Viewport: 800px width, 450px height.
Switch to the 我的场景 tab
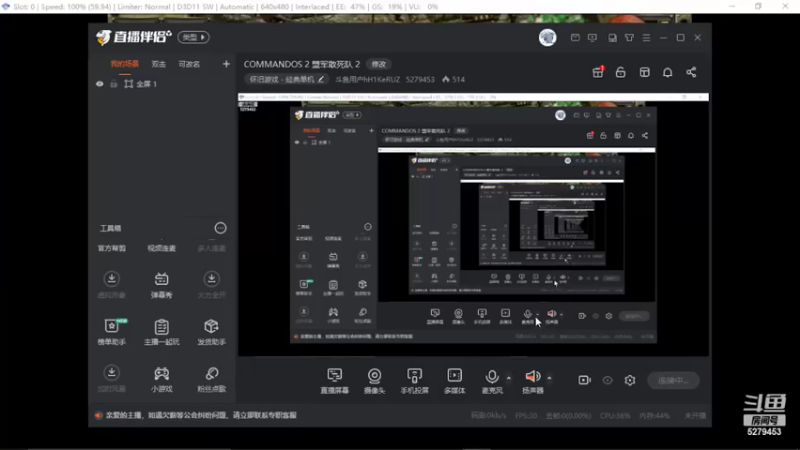point(124,64)
